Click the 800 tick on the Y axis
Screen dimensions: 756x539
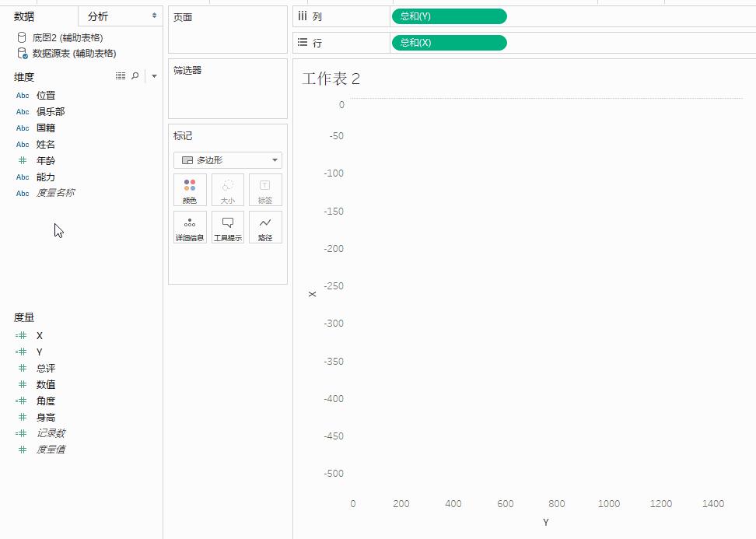point(556,504)
